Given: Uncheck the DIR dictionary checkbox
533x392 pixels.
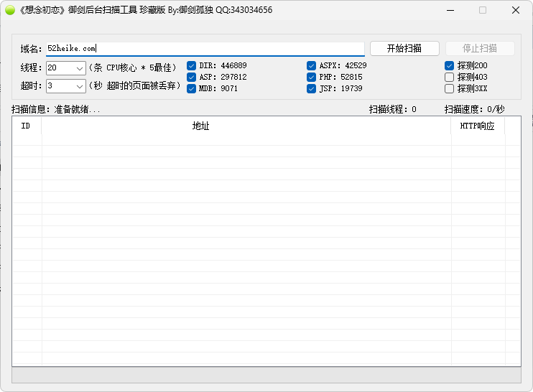Looking at the screenshot, I should (191, 65).
